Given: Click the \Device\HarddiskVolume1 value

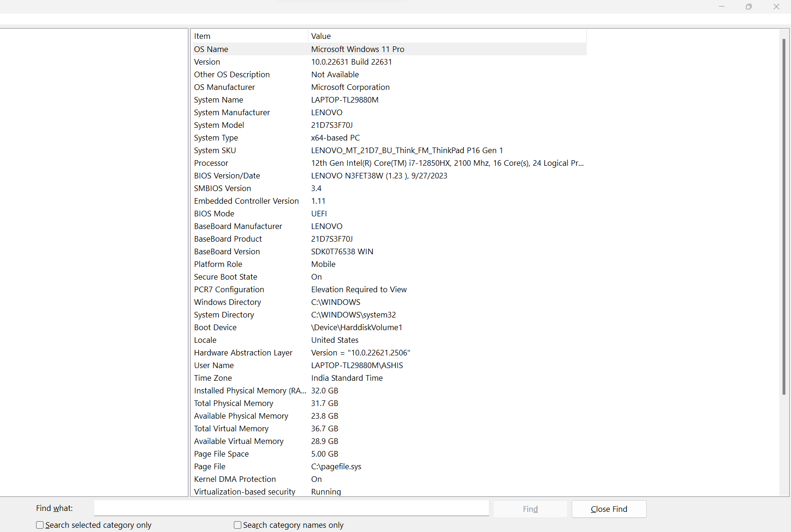Looking at the screenshot, I should click(x=357, y=327).
